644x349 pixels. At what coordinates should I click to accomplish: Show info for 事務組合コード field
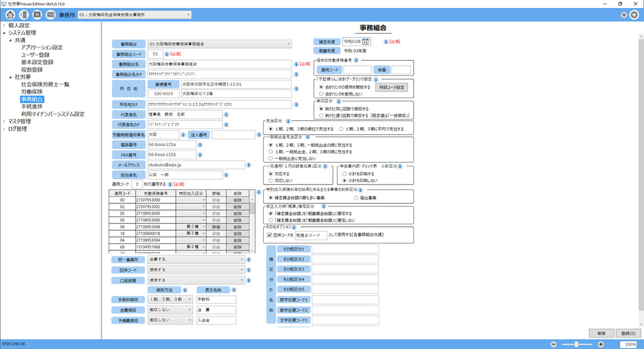tap(167, 54)
